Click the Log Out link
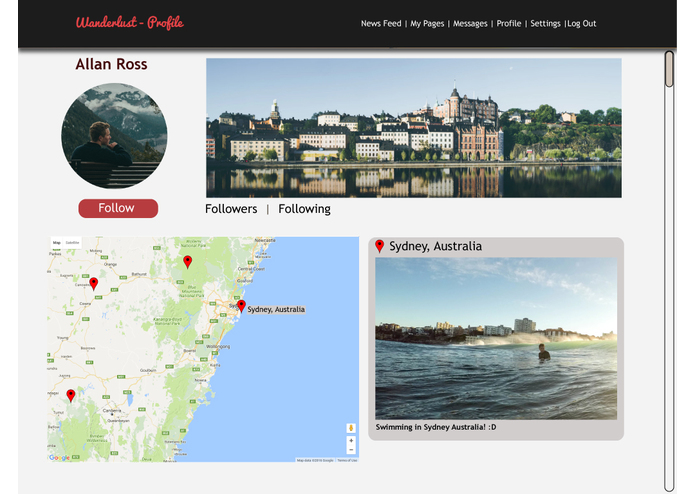 pos(582,23)
